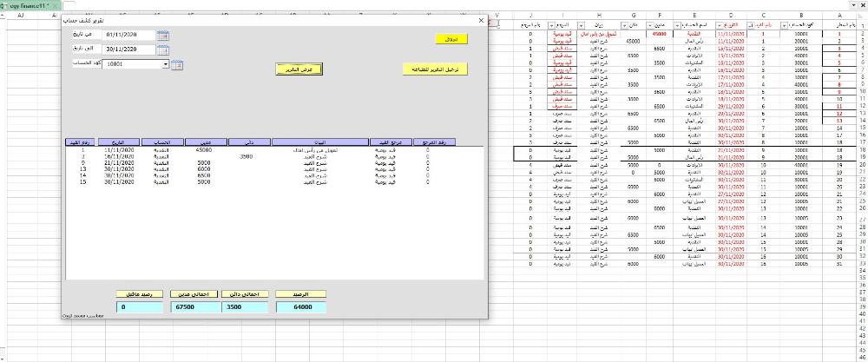The image size is (868, 362).
Task: Click the رقم المرجع list column header
Action: 435,142
